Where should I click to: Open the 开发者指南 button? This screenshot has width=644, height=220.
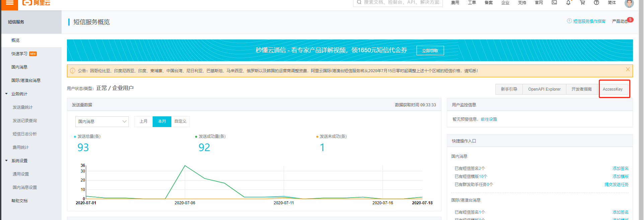pos(581,89)
